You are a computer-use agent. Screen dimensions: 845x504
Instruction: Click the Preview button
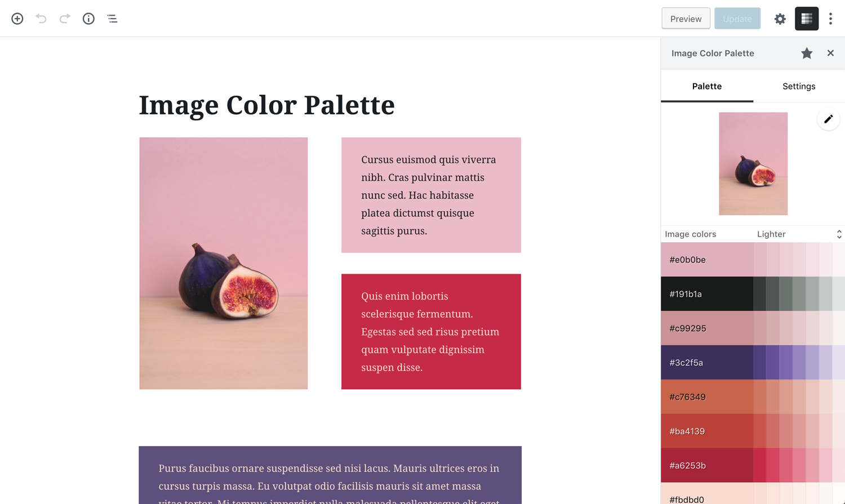coord(686,19)
